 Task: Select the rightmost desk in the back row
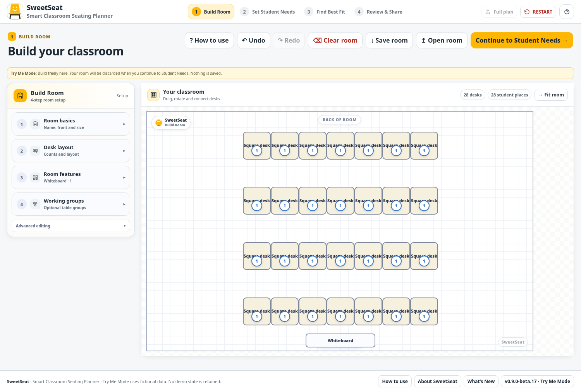point(424,146)
